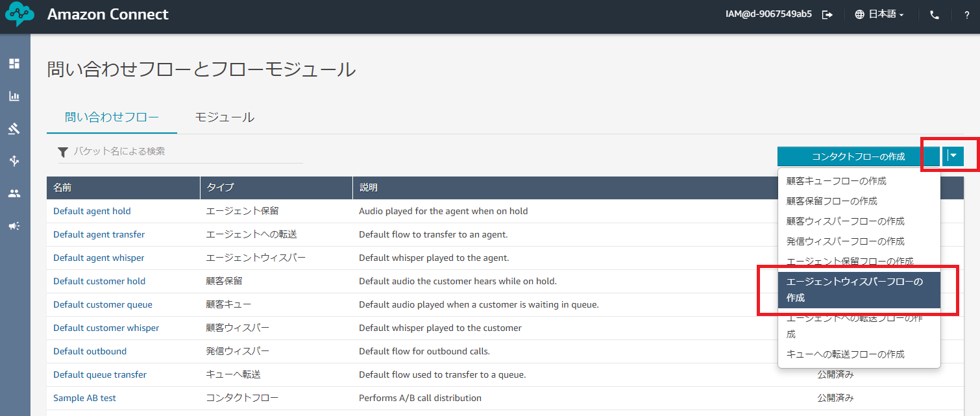Image resolution: width=980 pixels, height=416 pixels.
Task: Open the Default outbound flow
Action: 90,351
